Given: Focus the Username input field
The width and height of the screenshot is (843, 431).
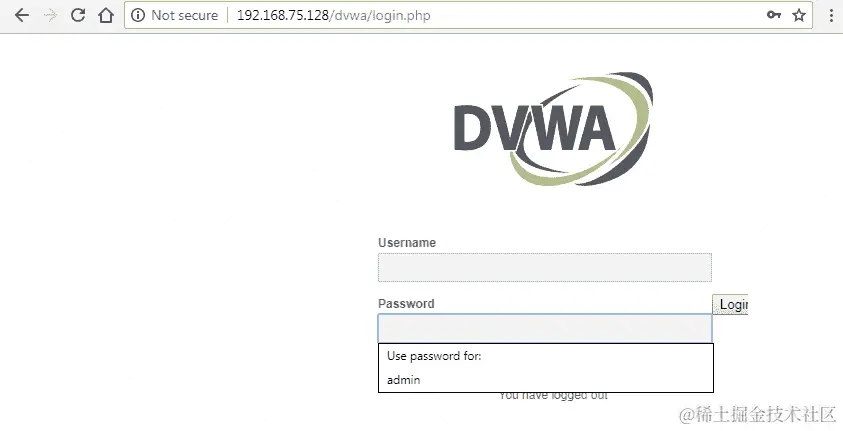Looking at the screenshot, I should [x=545, y=267].
